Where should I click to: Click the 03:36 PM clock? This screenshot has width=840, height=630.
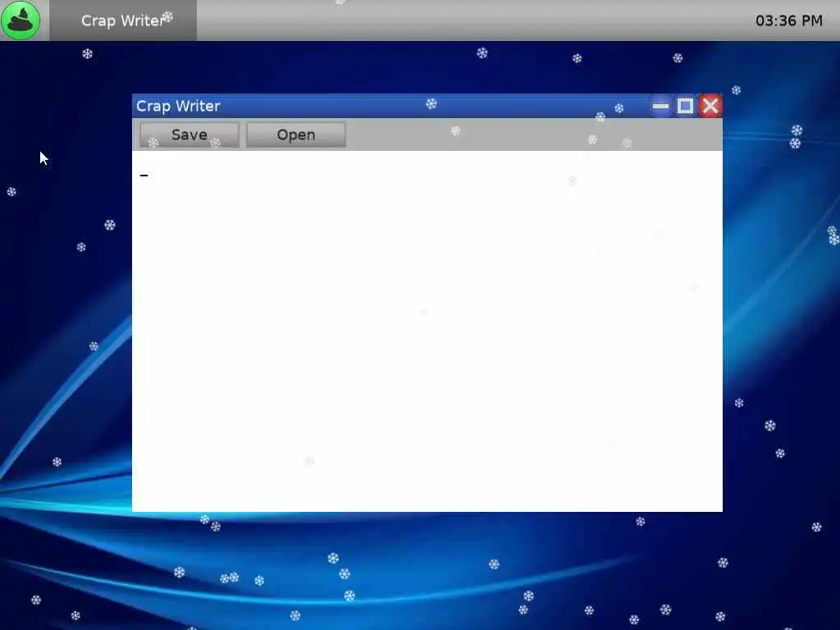tap(788, 21)
